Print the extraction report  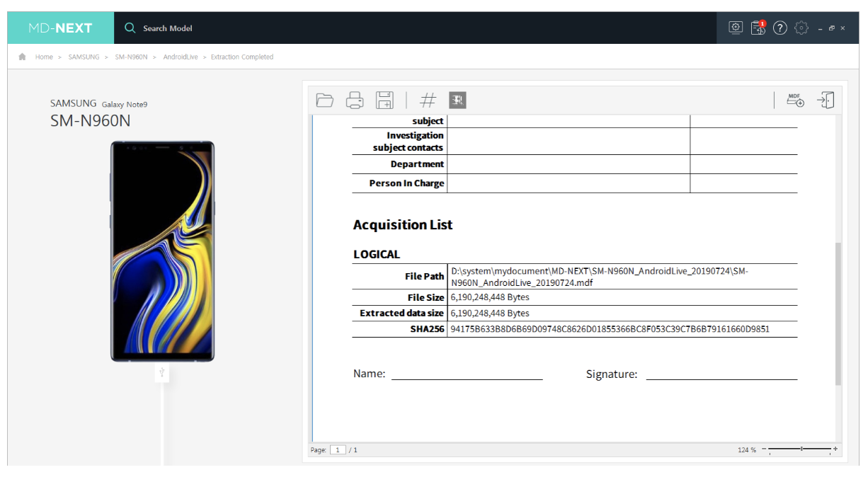(x=355, y=100)
